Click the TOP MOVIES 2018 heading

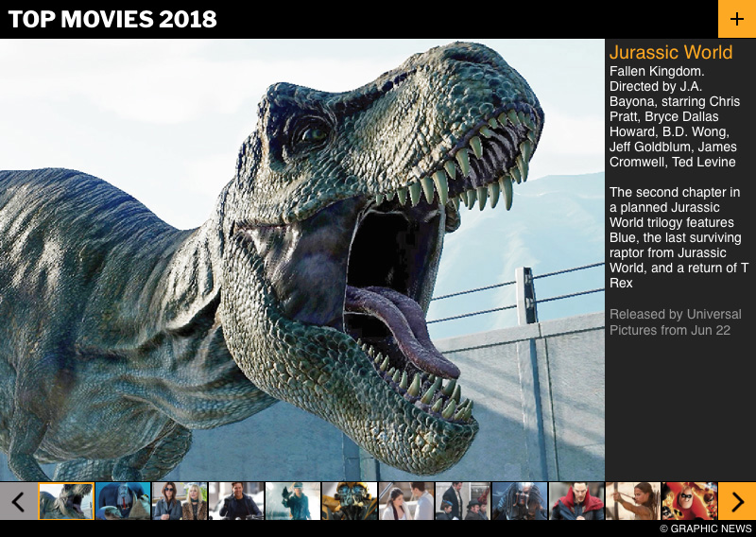click(x=112, y=19)
